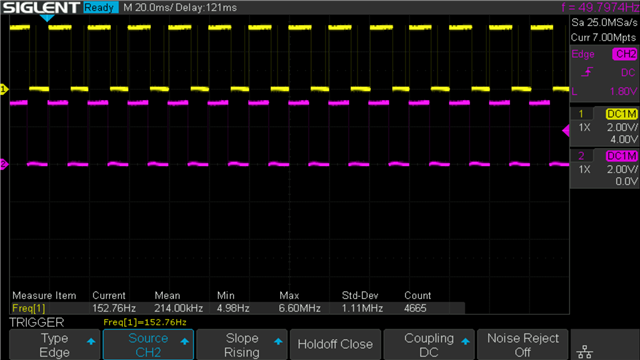Click the Mean value 214.00kHz

[x=178, y=308]
